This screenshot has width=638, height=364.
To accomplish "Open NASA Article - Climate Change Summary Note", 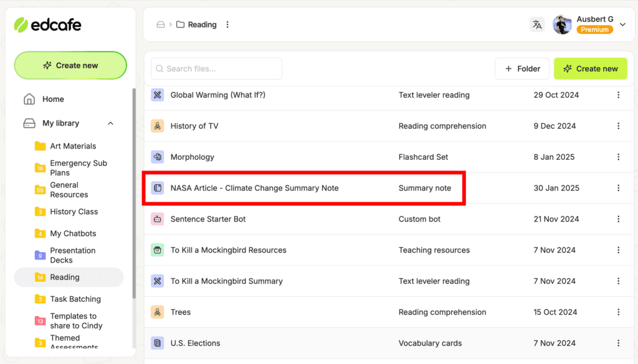I will pyautogui.click(x=254, y=188).
